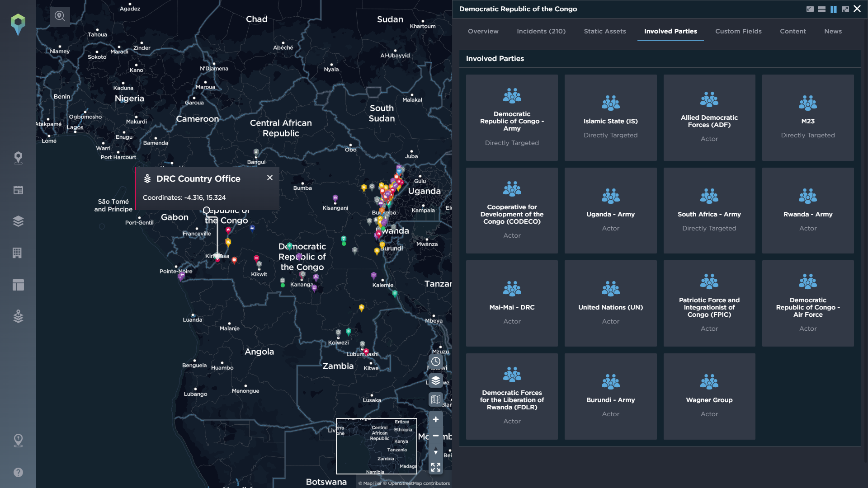Click the hexagon app logo in sidebar
Screen dimensions: 868x488
[x=18, y=24]
